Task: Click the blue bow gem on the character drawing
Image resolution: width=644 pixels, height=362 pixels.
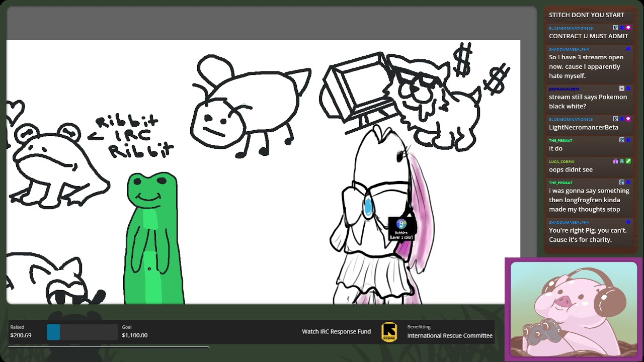Action: (368, 207)
